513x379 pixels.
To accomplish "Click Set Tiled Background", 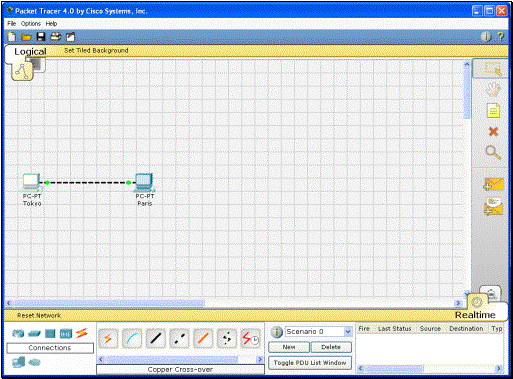I will (96, 50).
